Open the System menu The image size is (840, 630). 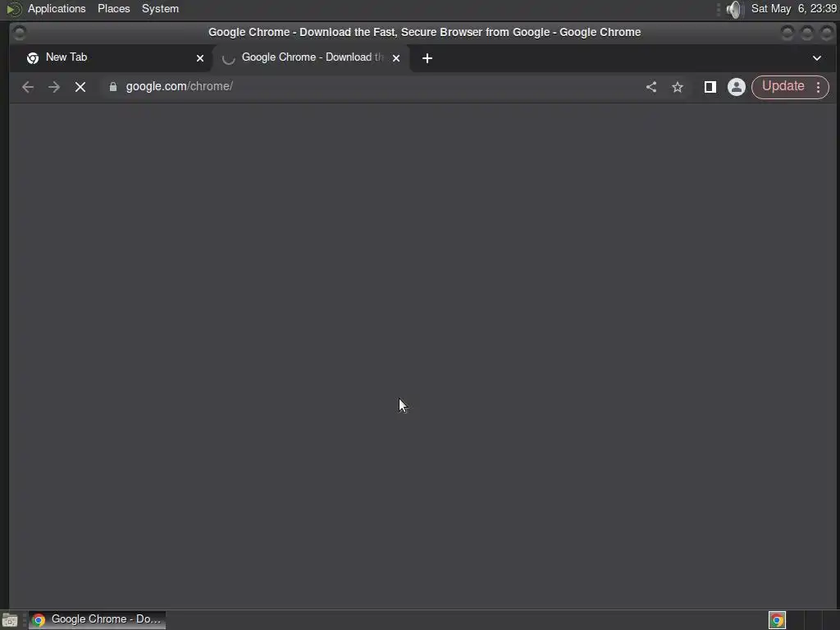pos(160,8)
